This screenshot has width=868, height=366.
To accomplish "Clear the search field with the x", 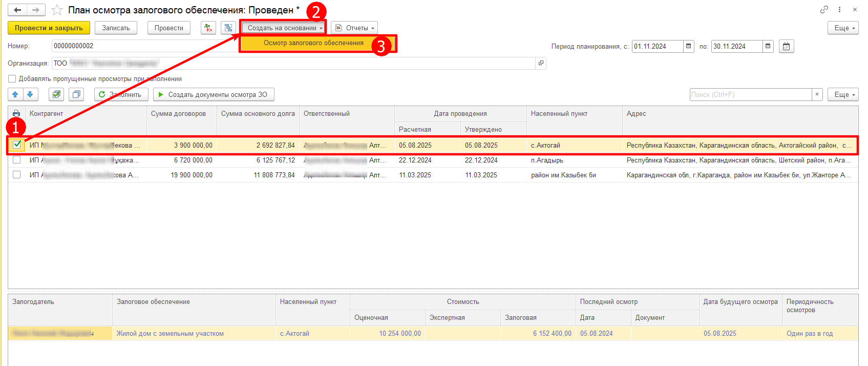I will 817,94.
